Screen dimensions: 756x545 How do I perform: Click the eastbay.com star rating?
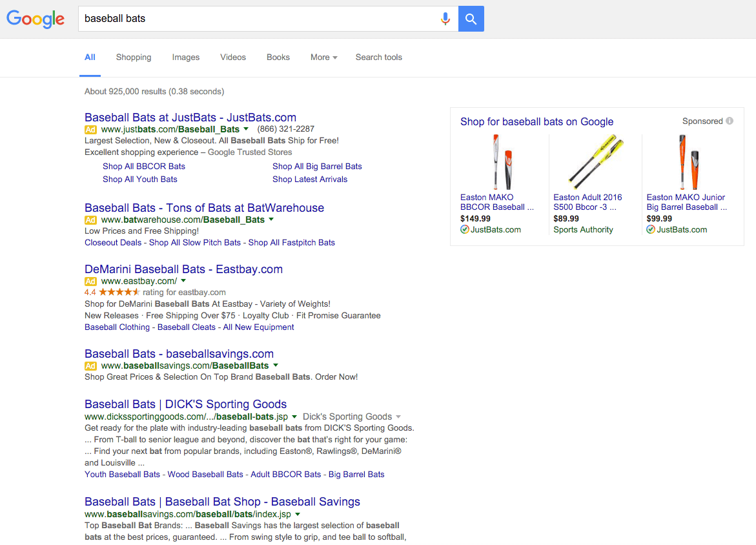[119, 293]
